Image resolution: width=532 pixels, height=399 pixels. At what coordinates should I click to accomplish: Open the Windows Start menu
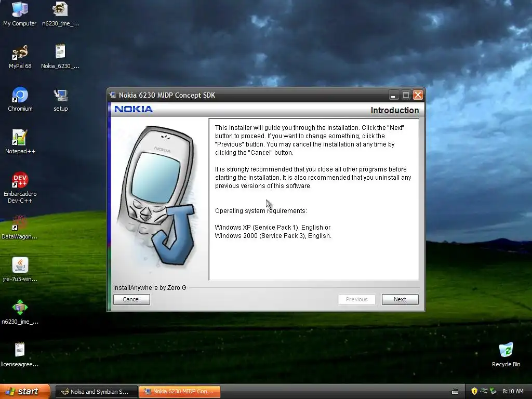pos(24,391)
